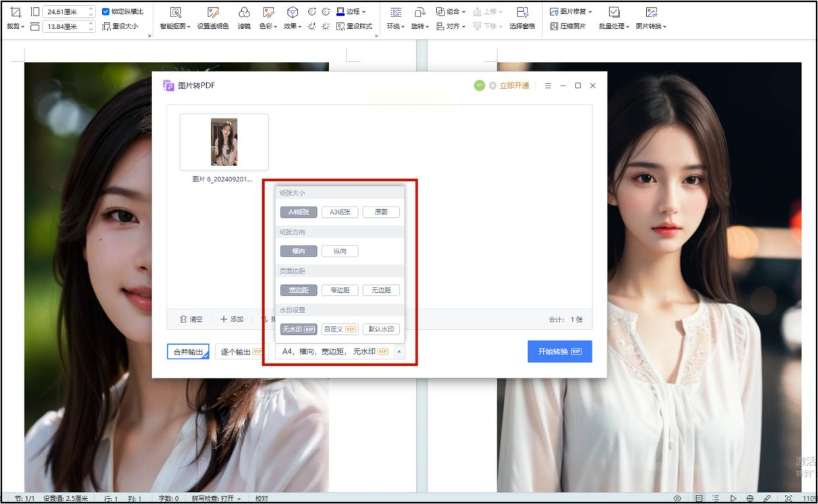Click the 清空 trash icon in dialog
818x504 pixels.
[184, 319]
